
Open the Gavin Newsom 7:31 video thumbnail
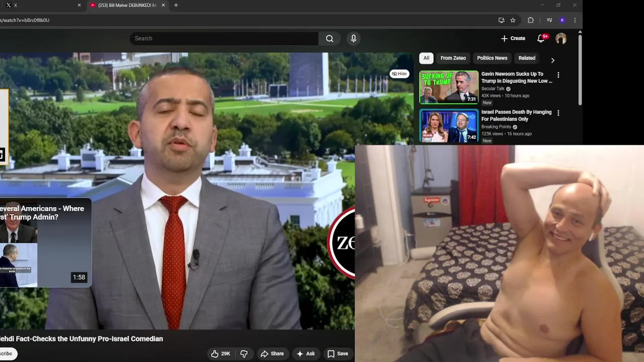pyautogui.click(x=449, y=87)
